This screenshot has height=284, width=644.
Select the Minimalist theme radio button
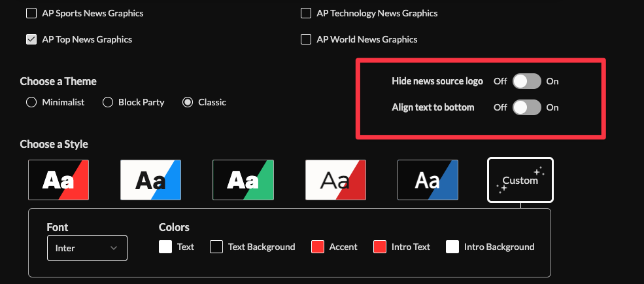click(x=31, y=102)
